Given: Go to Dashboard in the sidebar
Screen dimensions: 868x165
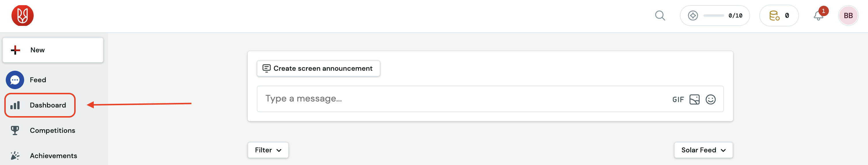Looking at the screenshot, I should pyautogui.click(x=40, y=105).
